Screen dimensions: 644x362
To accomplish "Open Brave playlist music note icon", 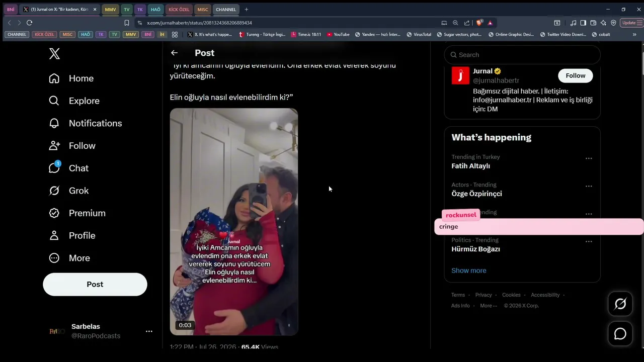I will (x=573, y=23).
